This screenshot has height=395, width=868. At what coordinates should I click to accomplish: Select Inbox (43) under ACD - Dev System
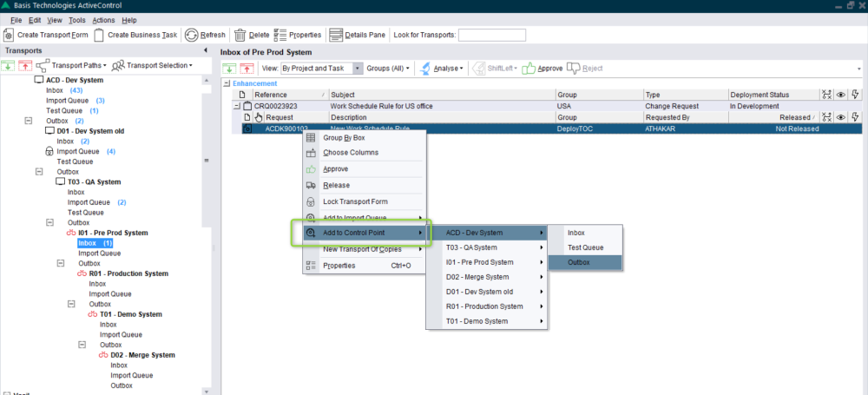pos(64,90)
